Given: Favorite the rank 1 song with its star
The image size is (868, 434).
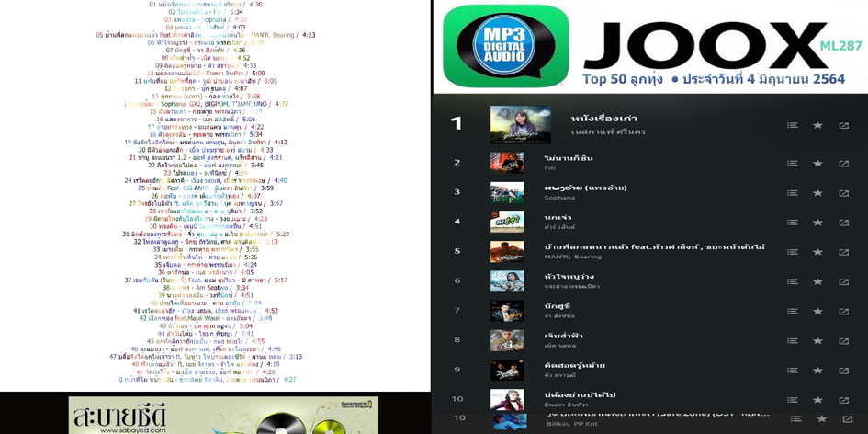Looking at the screenshot, I should (817, 125).
